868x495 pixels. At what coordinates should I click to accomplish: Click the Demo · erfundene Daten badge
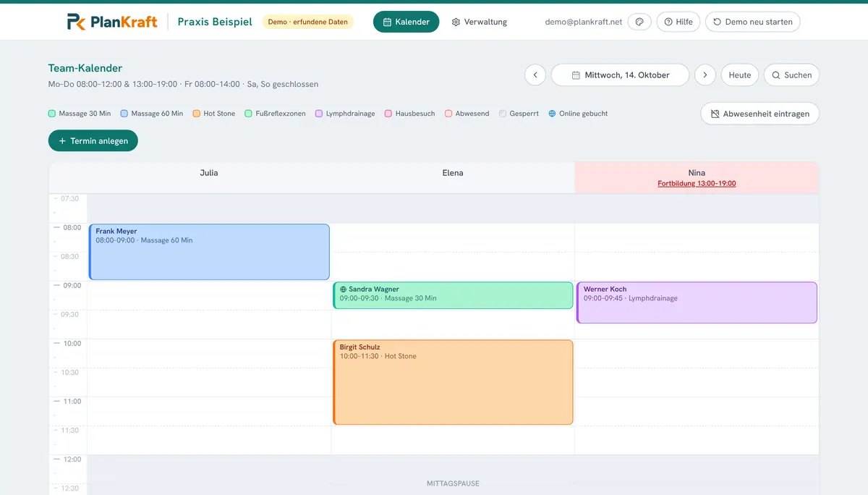point(308,22)
